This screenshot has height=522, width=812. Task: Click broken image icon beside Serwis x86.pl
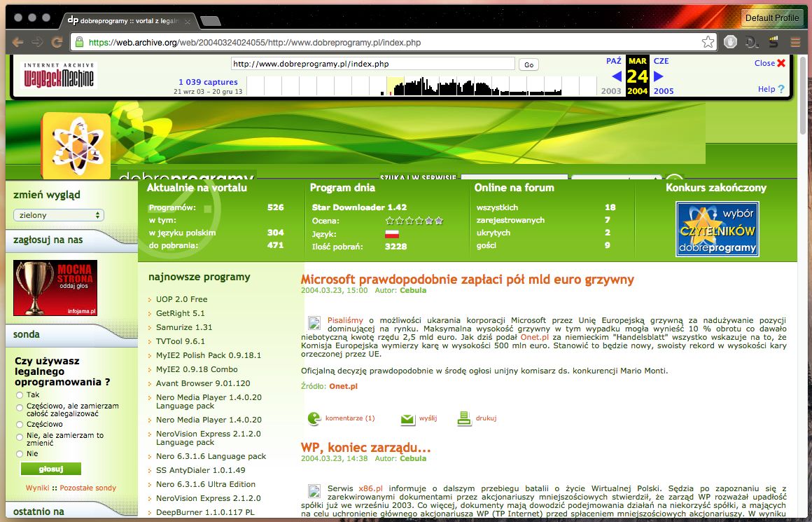pos(314,490)
